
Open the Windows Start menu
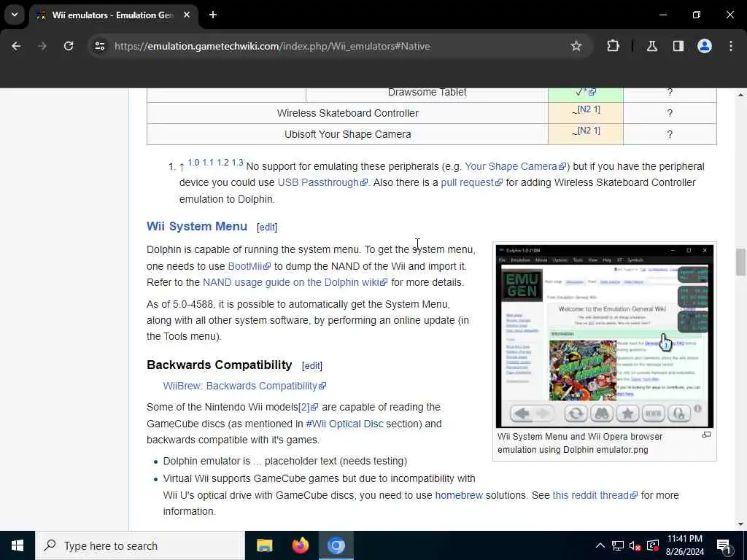(x=18, y=545)
